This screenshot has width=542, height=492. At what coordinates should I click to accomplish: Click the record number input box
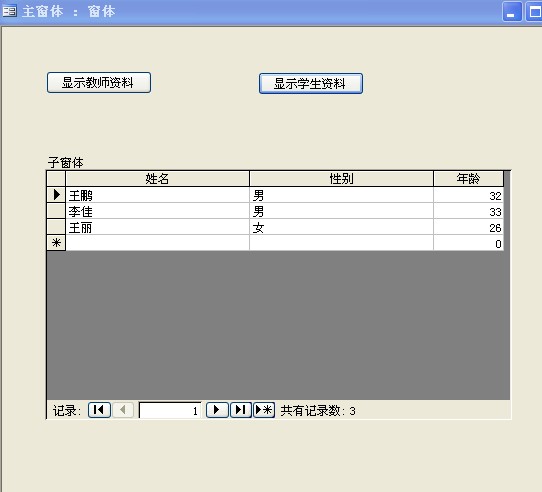pos(170,410)
